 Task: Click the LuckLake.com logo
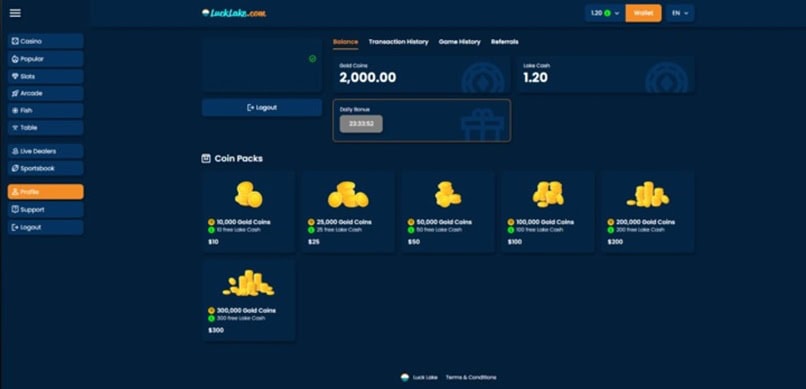(234, 13)
